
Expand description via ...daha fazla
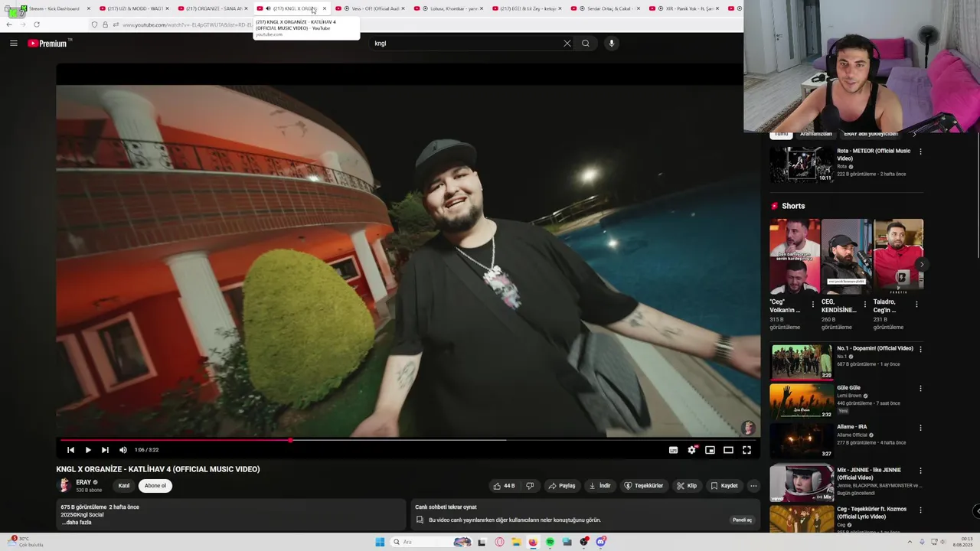pos(77,522)
